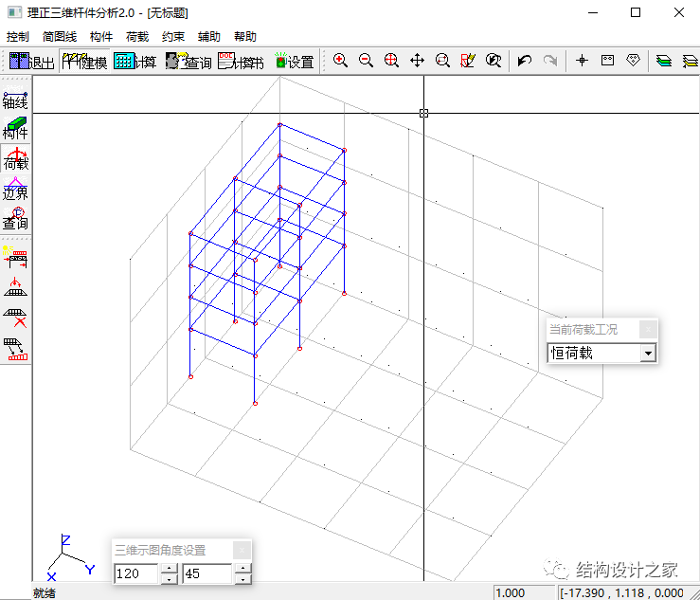Click the undo arrow icon
Viewport: 700px width, 600px height.
click(525, 61)
